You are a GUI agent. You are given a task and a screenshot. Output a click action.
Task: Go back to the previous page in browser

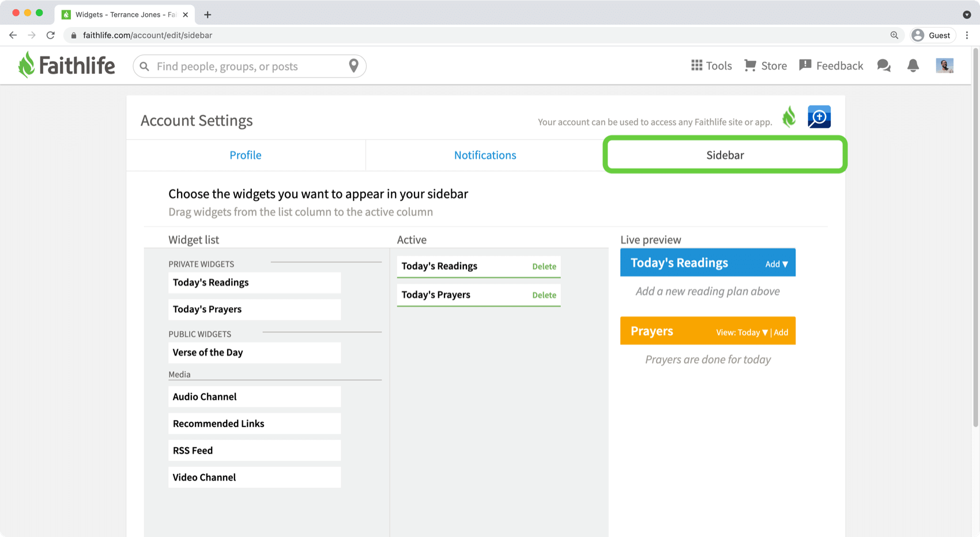click(x=13, y=35)
